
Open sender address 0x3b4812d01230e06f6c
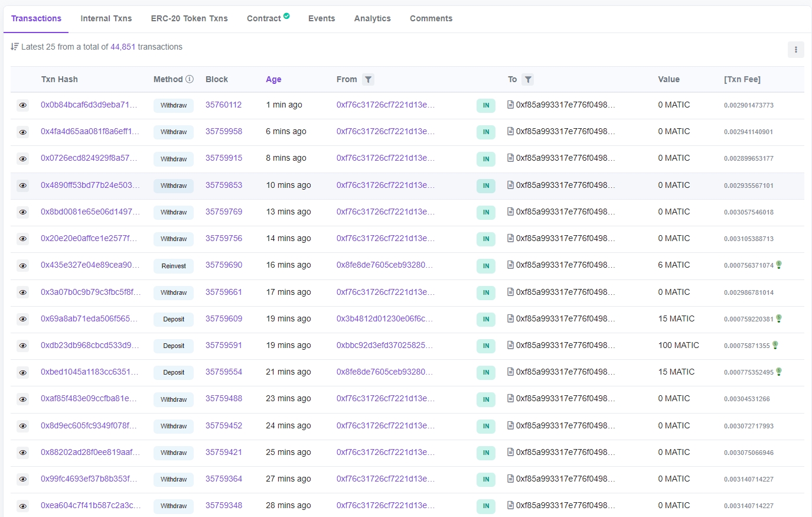384,318
